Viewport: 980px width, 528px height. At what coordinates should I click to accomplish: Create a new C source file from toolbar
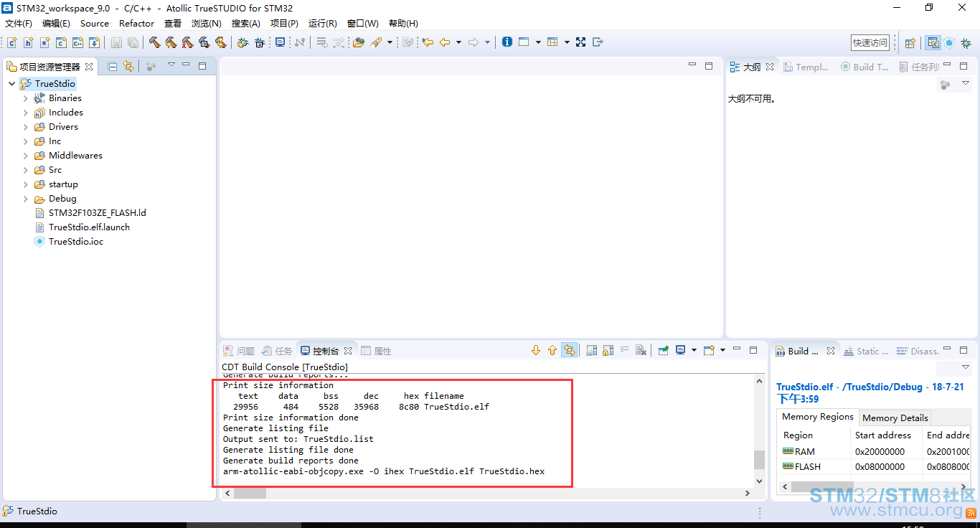coord(12,42)
